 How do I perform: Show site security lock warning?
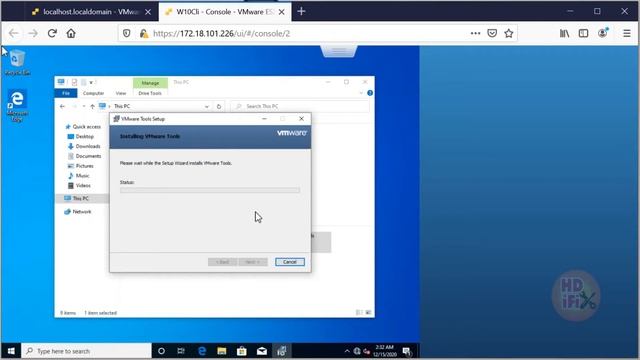(144, 33)
